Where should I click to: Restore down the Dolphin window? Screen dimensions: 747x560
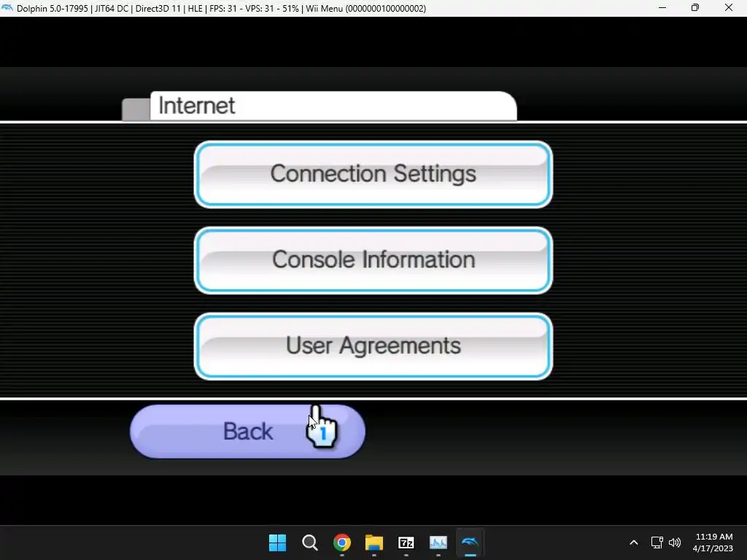pos(695,7)
